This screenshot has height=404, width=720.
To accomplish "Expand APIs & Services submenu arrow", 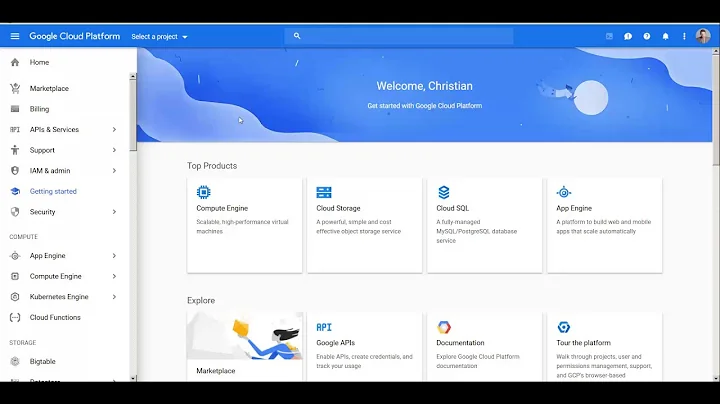I will pyautogui.click(x=114, y=129).
